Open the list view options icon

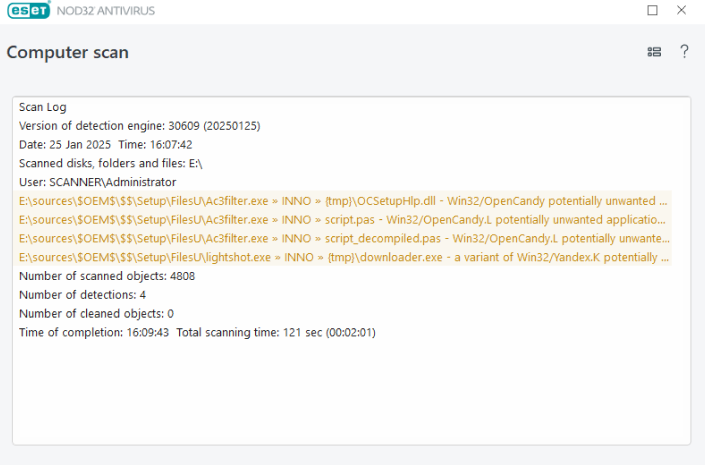[654, 52]
